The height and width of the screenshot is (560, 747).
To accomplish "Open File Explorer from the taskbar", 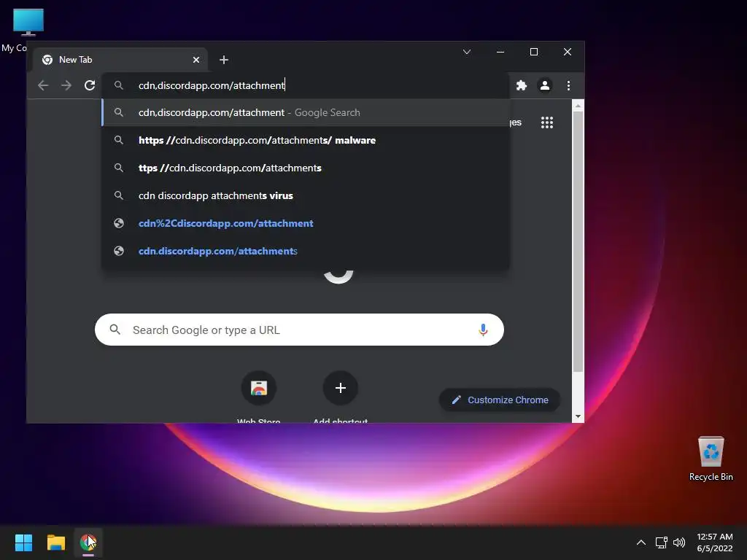I will click(x=55, y=542).
